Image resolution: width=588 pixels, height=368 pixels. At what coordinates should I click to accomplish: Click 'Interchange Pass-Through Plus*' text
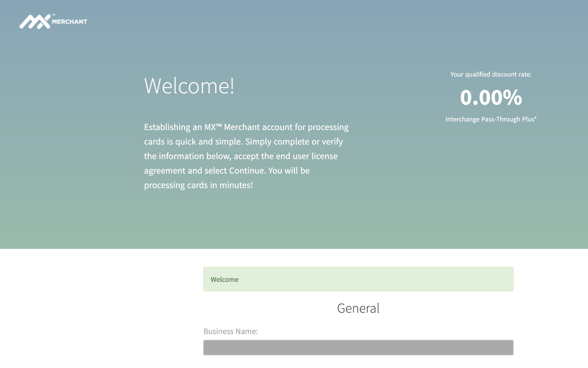491,119
